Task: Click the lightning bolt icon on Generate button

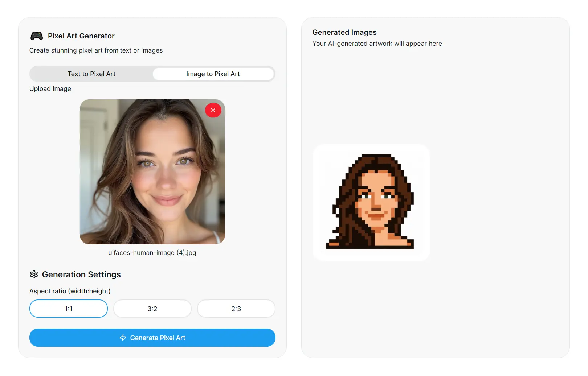Action: [123, 338]
